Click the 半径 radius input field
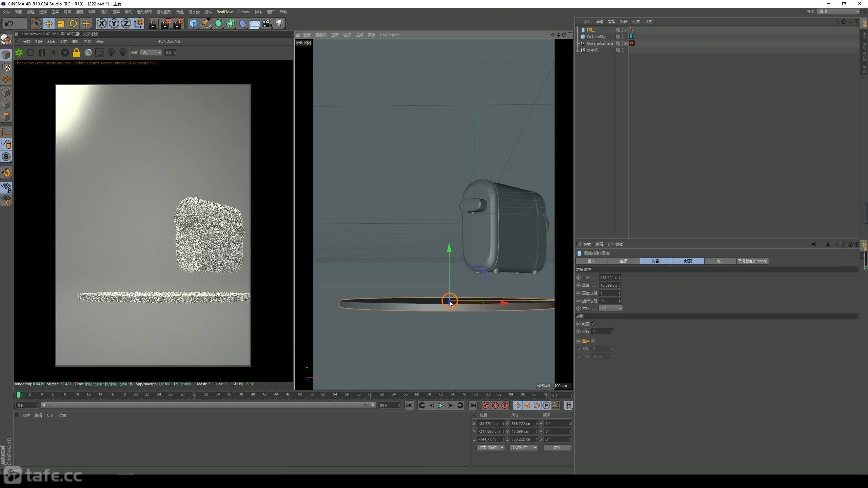 610,278
